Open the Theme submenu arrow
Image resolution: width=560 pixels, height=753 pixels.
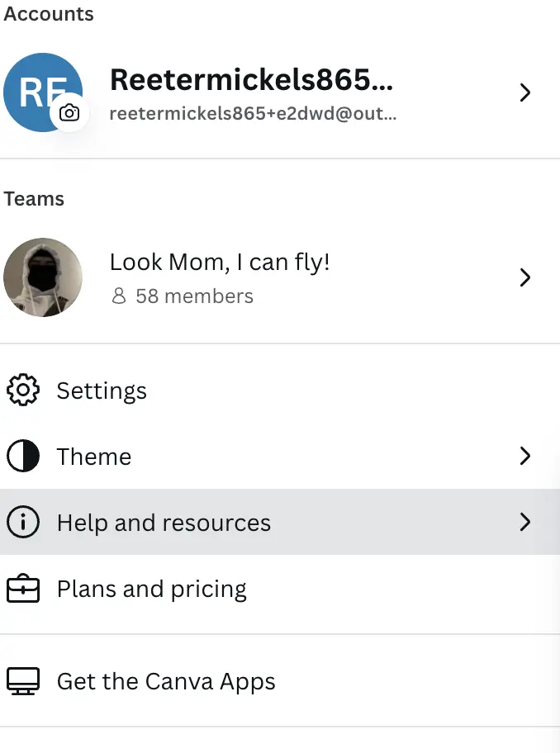click(525, 456)
